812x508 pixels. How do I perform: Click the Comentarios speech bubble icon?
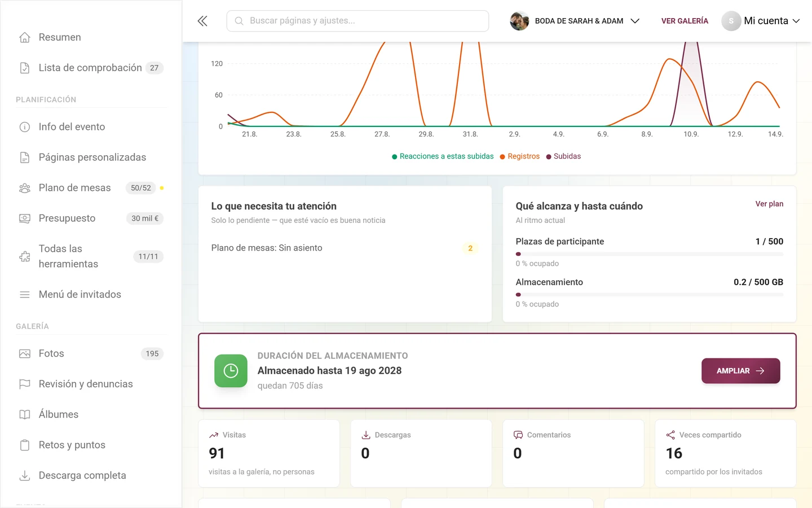click(x=518, y=435)
